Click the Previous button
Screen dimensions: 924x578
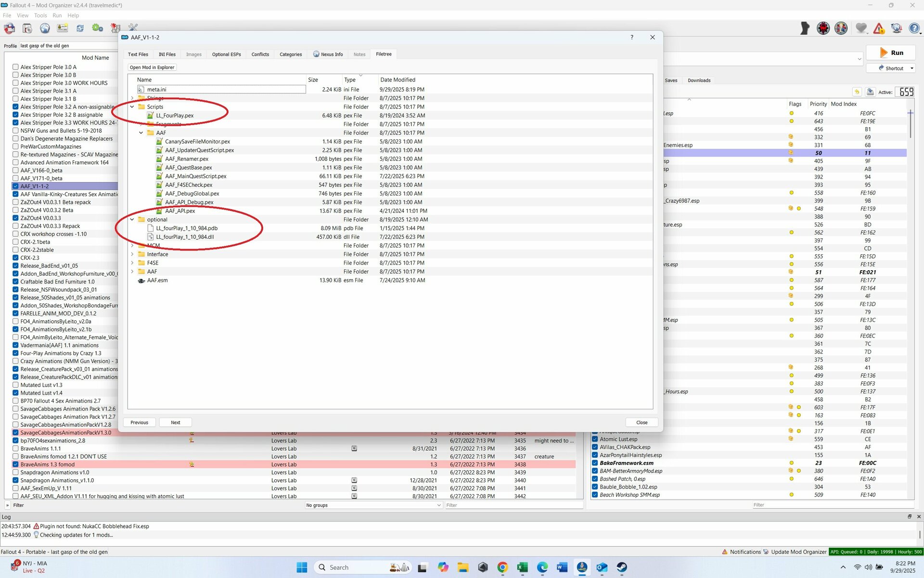(140, 422)
